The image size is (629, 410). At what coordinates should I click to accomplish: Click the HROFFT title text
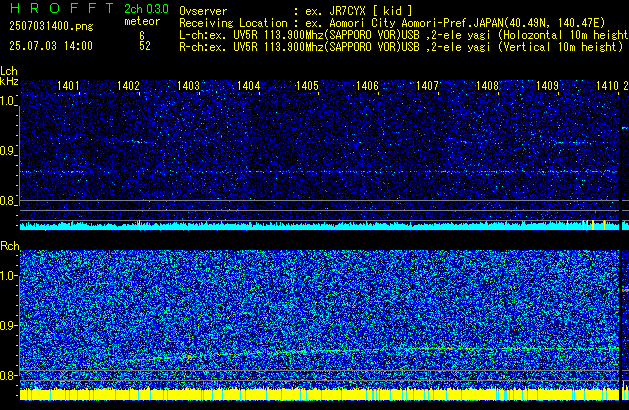pyautogui.click(x=61, y=8)
